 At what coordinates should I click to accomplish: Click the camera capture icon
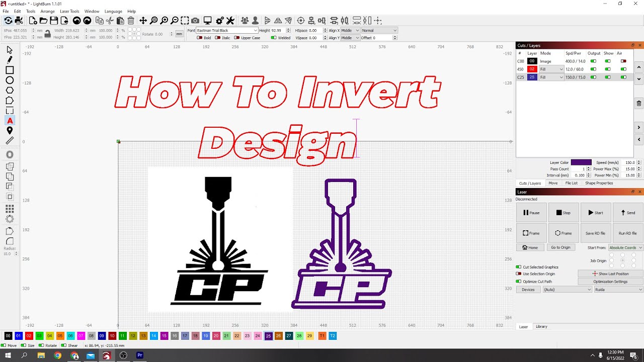click(195, 21)
